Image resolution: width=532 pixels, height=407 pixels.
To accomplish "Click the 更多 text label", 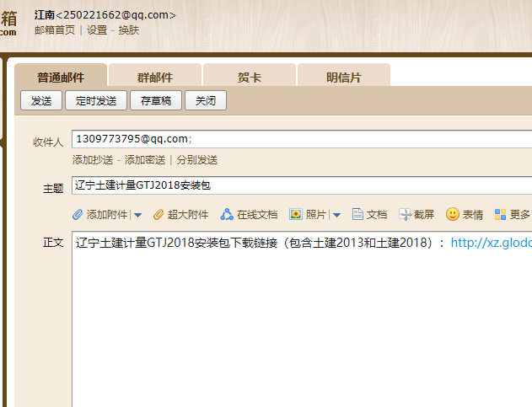I will tap(520, 215).
